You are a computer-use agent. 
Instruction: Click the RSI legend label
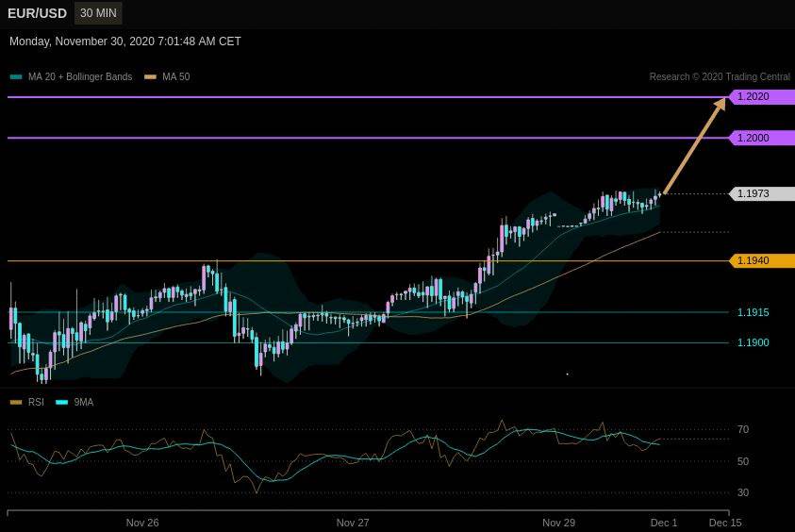click(36, 402)
